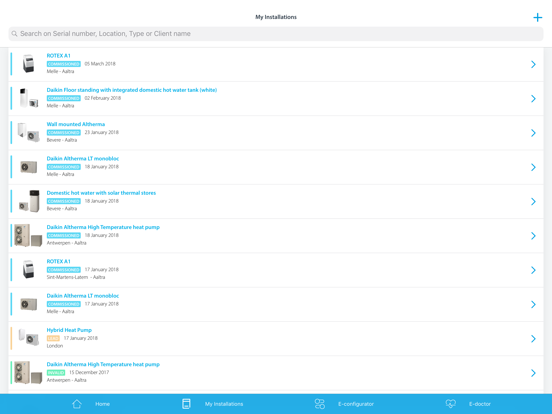552x414 pixels.
Task: Expand chevron for ROTEX A1 05 March row
Action: point(533,64)
